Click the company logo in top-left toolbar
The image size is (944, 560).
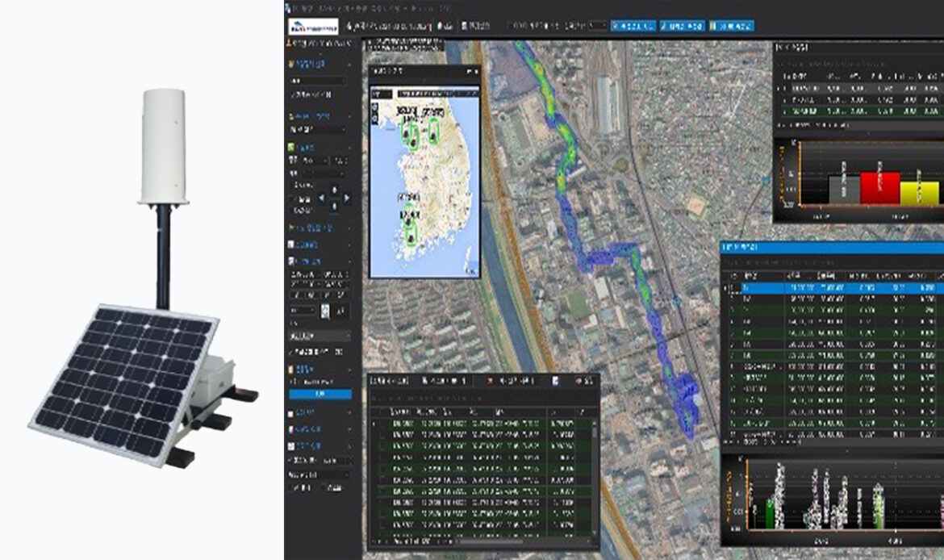coord(312,26)
